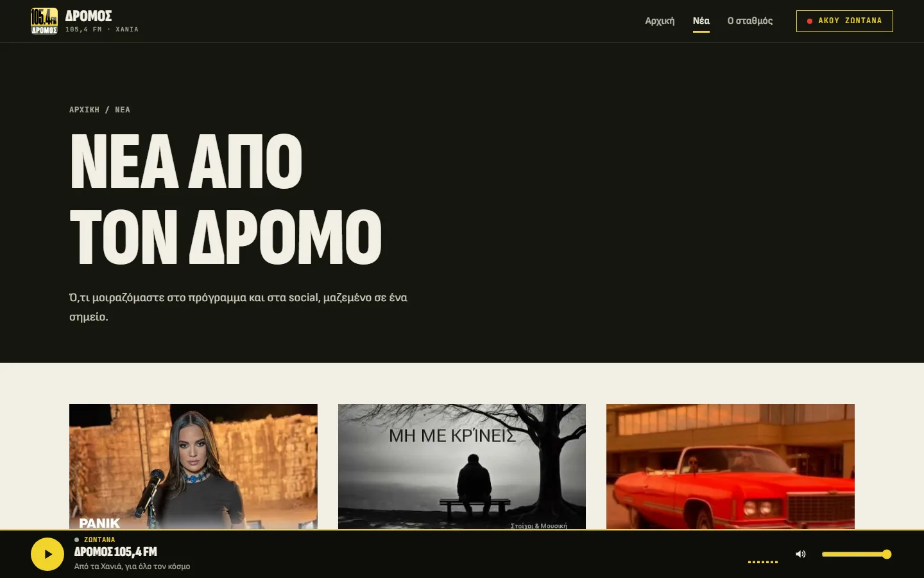
Task: Open the PANIK singer news thumbnail
Action: 193,467
